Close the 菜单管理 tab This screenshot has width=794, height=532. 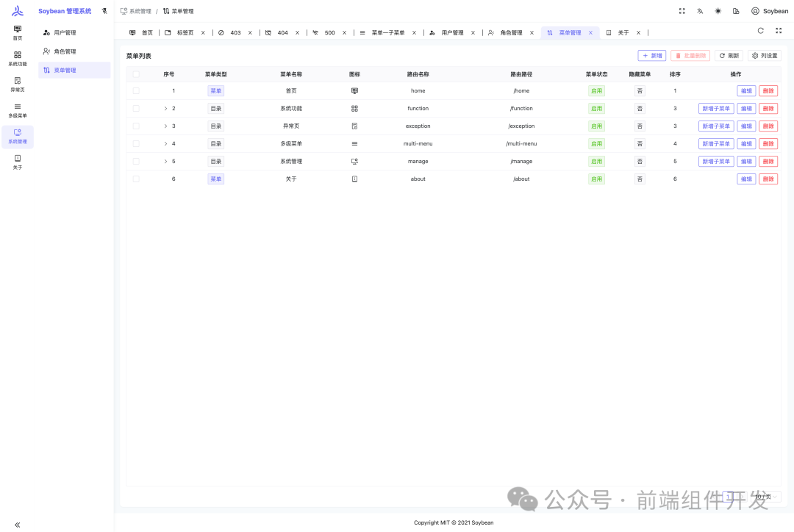pos(590,33)
